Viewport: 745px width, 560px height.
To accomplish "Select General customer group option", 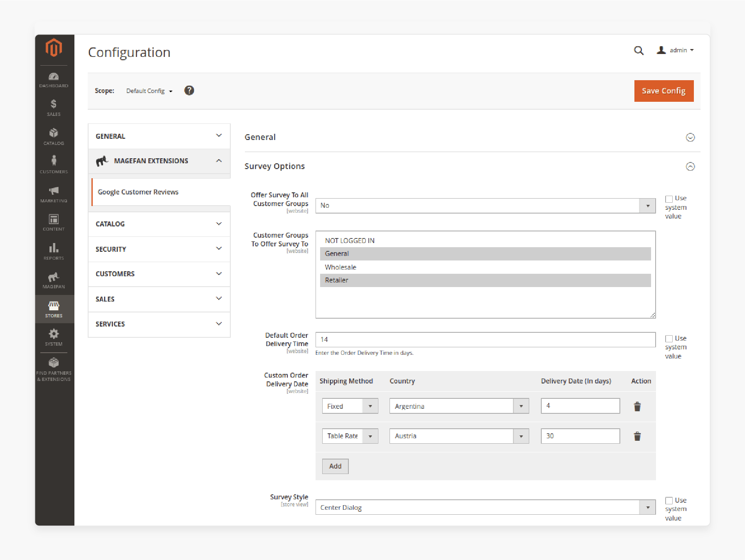I will tap(485, 254).
